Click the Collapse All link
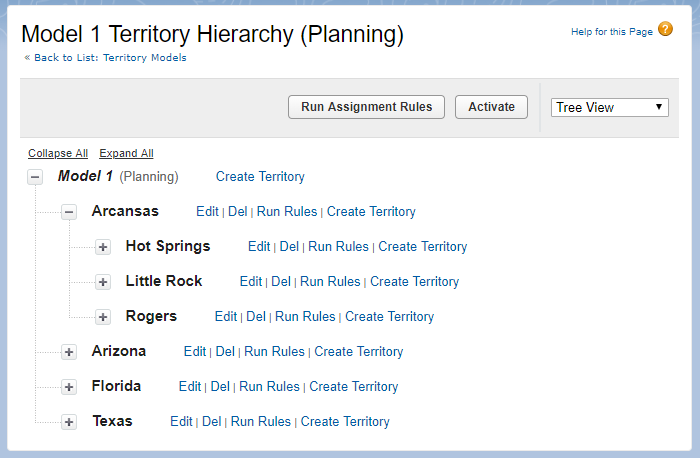The width and height of the screenshot is (700, 458). [x=58, y=153]
